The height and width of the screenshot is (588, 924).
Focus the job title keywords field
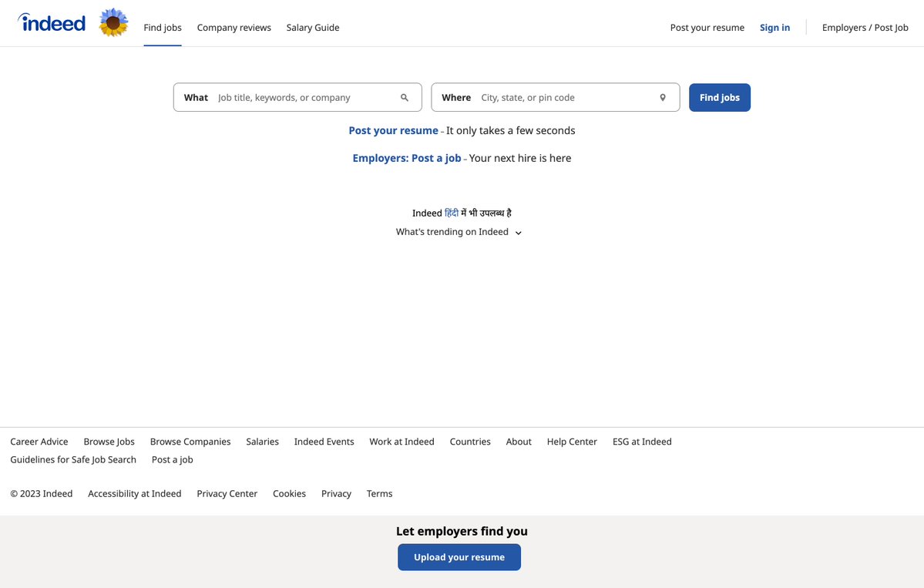304,98
